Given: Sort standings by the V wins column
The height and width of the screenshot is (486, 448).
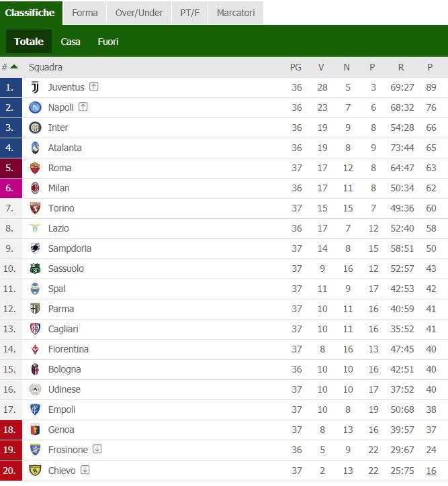Looking at the screenshot, I should [x=321, y=67].
